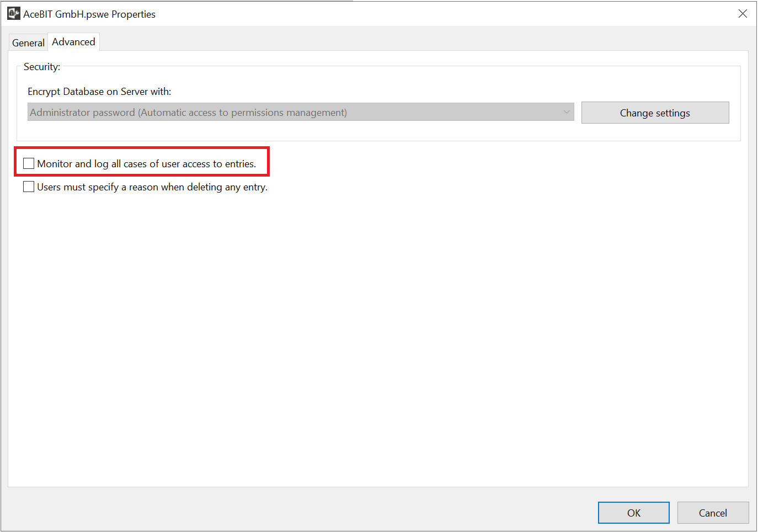Viewport: 758px width, 532px height.
Task: Click the 'AceBIT GmbH.pswe Properties' title text
Action: (89, 14)
